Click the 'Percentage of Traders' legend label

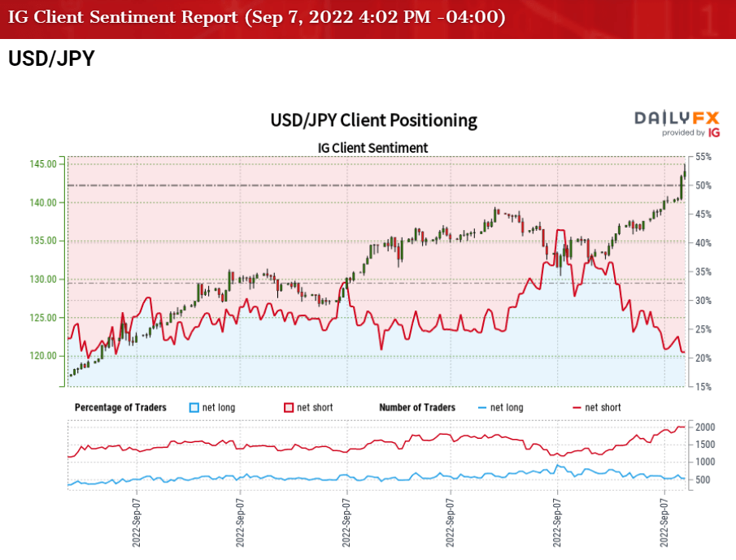click(120, 407)
